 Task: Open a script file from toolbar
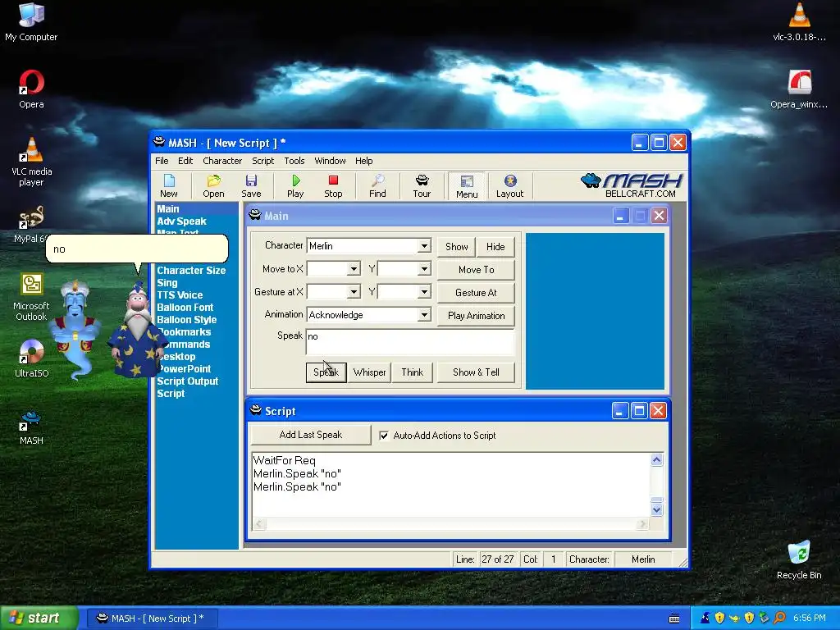(213, 186)
